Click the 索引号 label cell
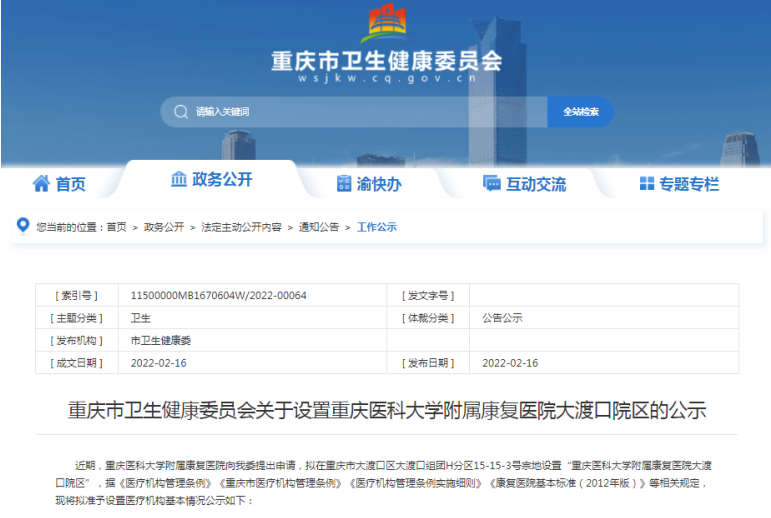Screen dimensions: 771x518 [77, 295]
